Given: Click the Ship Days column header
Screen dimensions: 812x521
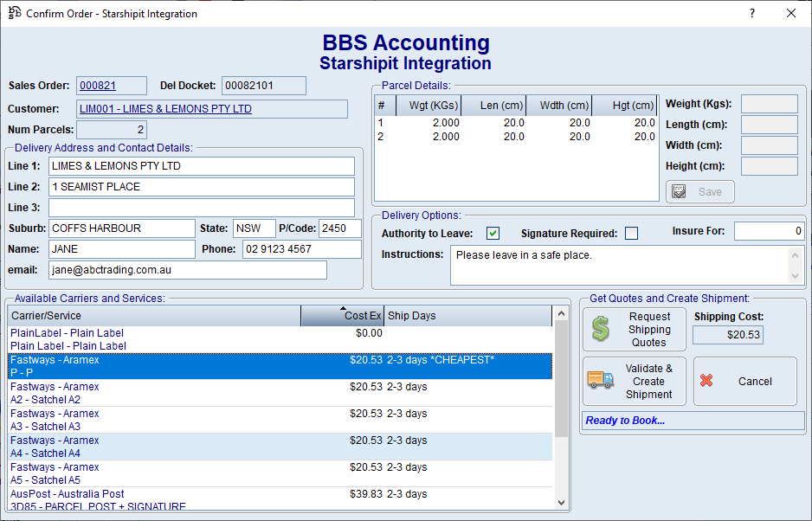Looking at the screenshot, I should [x=467, y=316].
